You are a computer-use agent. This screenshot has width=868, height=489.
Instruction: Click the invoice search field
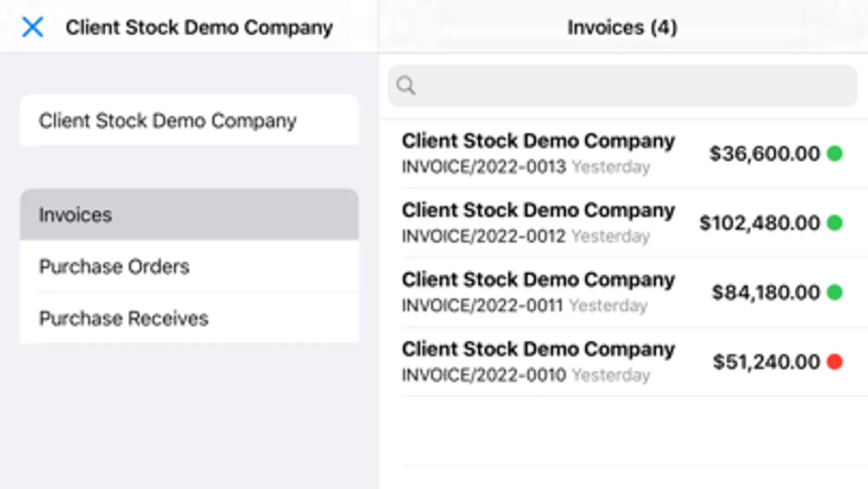630,86
